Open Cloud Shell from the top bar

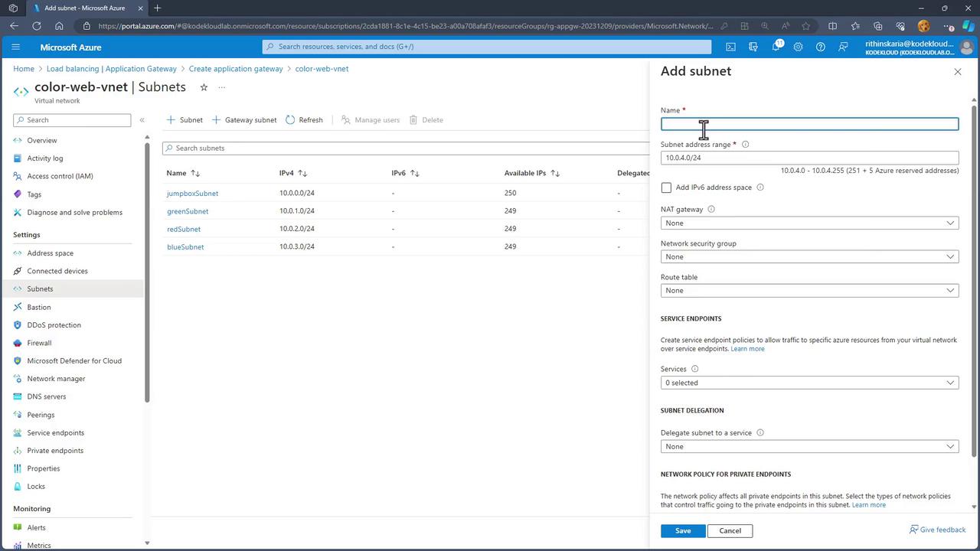coord(730,47)
